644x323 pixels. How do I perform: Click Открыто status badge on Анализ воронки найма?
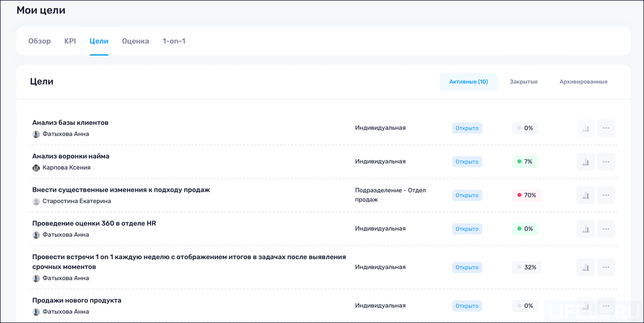(467, 161)
